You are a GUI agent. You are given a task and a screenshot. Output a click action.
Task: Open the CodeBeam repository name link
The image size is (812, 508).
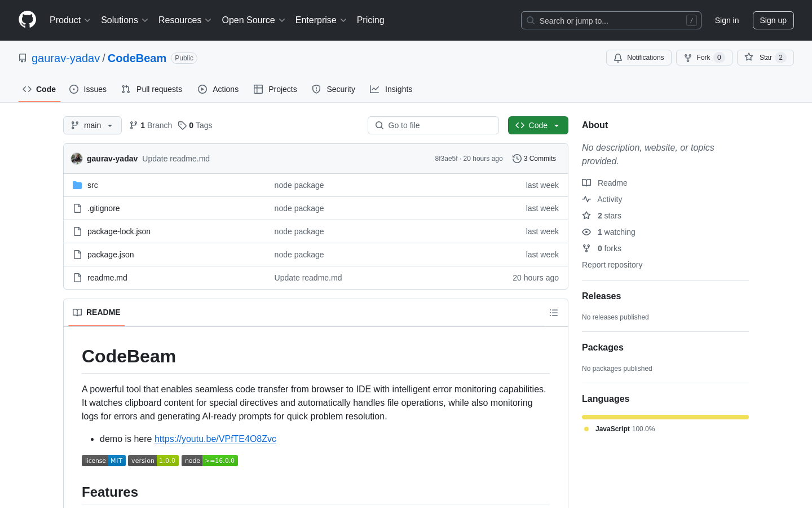tap(137, 58)
